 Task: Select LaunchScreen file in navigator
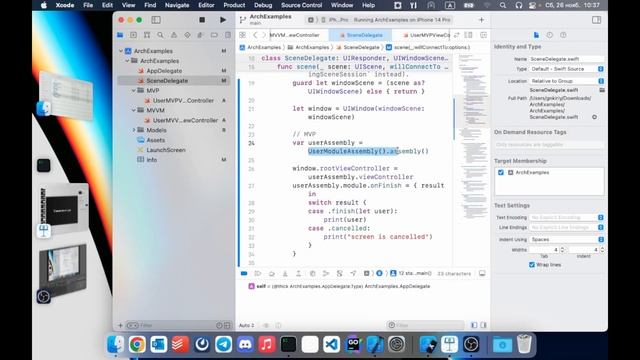pyautogui.click(x=166, y=150)
